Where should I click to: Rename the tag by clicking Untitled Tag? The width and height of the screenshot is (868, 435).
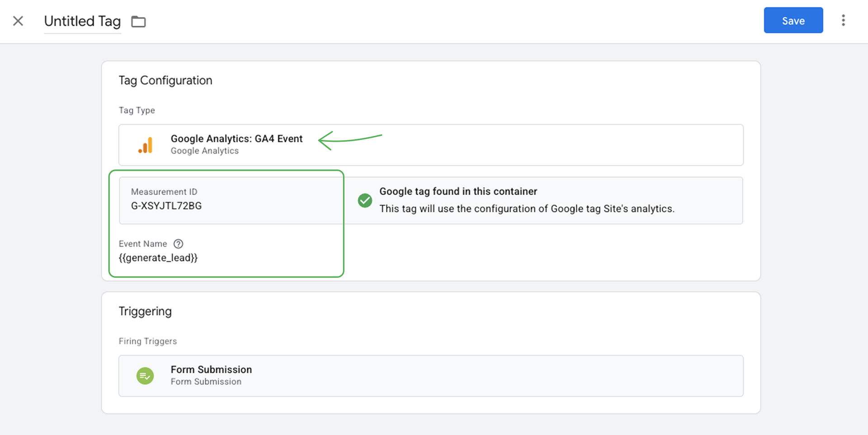(x=82, y=21)
